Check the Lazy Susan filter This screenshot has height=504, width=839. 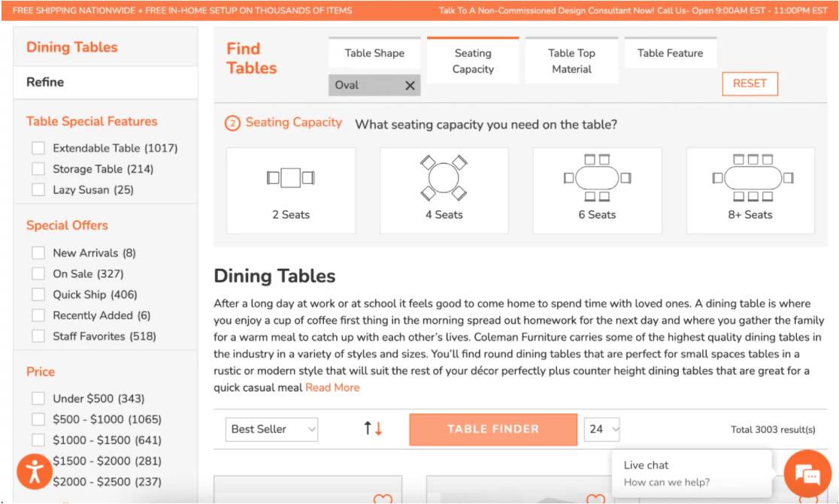tap(38, 190)
